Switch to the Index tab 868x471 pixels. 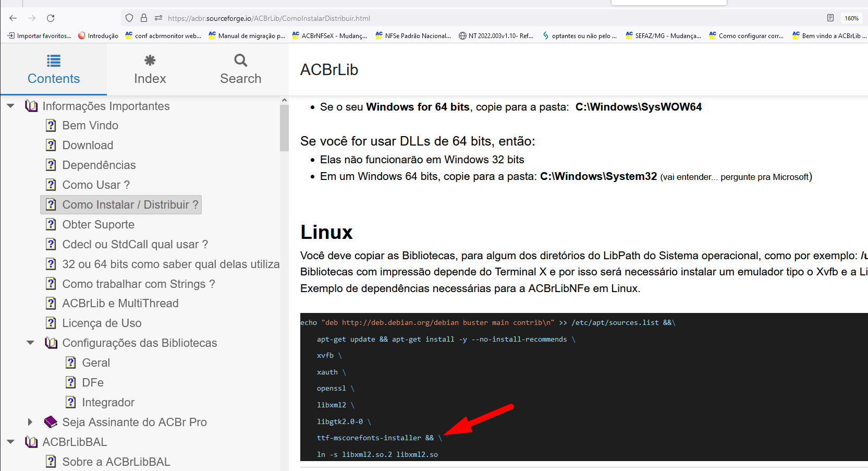point(150,69)
